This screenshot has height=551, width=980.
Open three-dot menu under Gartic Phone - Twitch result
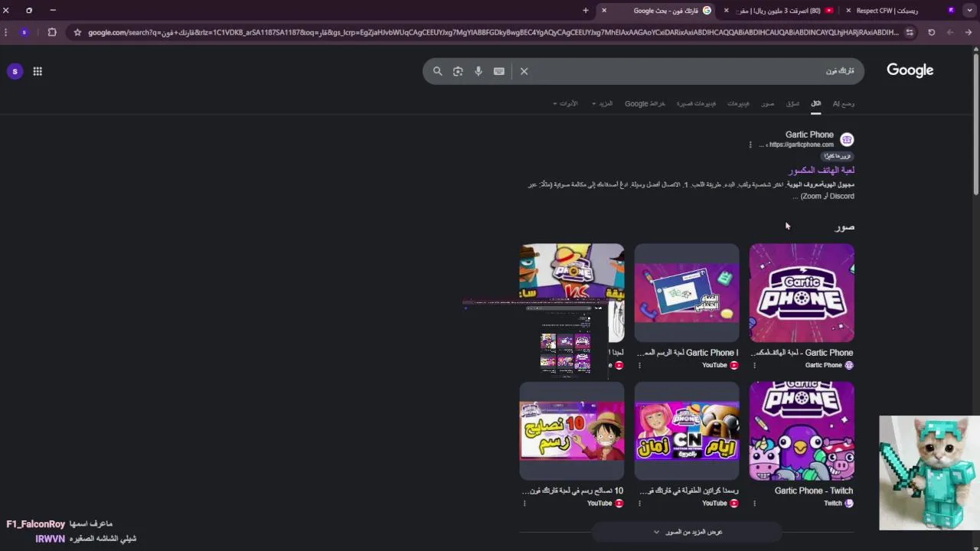[x=754, y=503]
